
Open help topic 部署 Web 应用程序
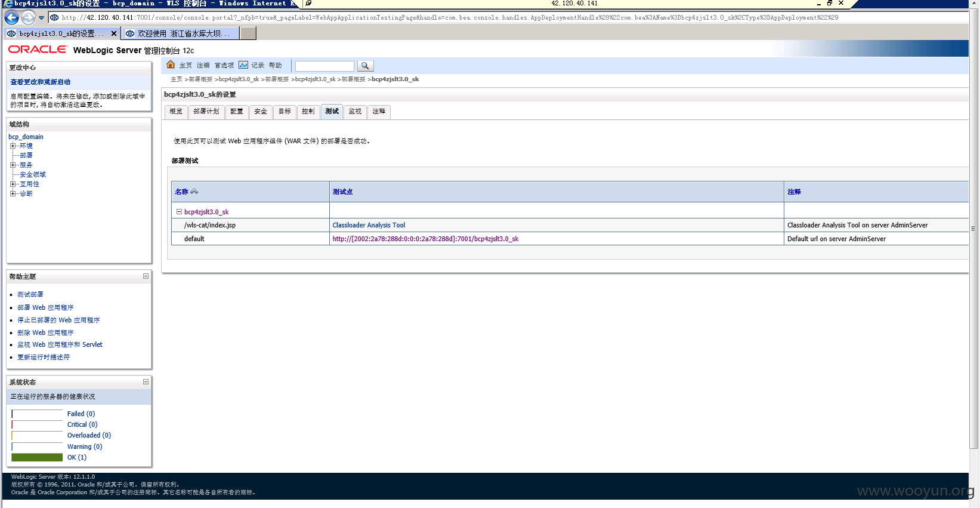[45, 307]
